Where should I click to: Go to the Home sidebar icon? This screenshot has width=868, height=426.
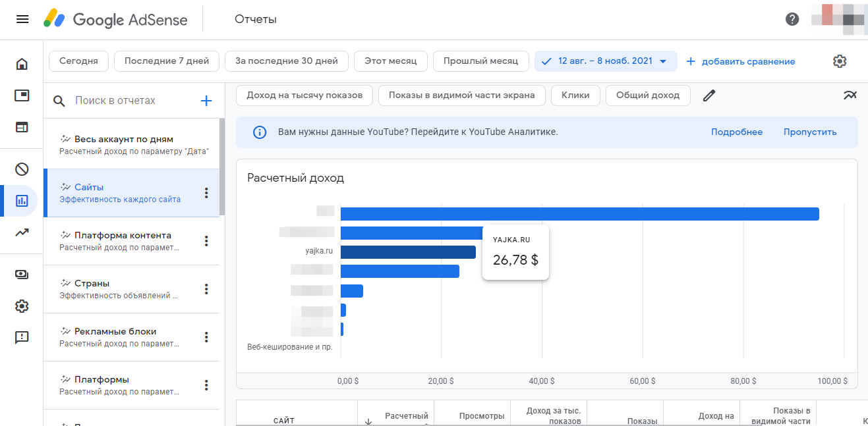[x=22, y=64]
